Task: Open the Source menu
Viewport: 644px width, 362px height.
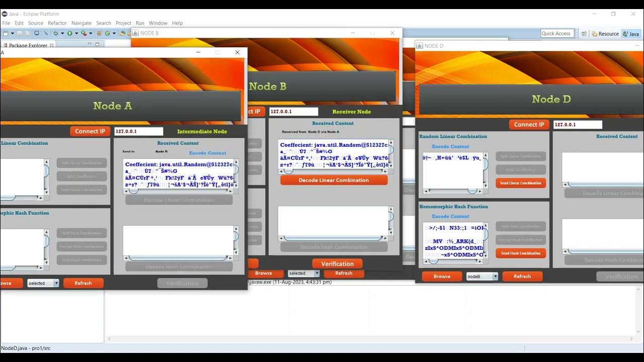Action: click(x=36, y=23)
